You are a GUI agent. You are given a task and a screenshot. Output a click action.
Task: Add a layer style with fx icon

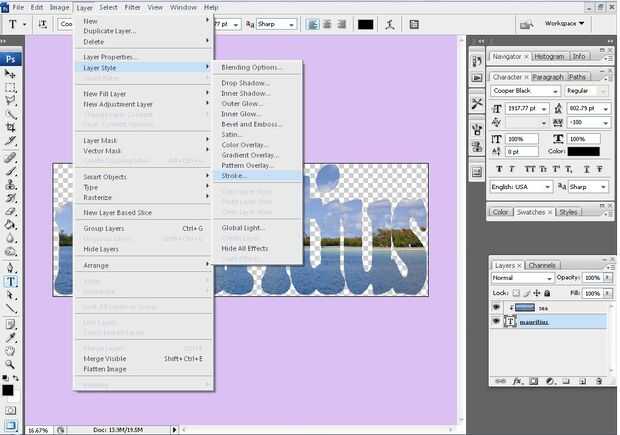(x=517, y=381)
